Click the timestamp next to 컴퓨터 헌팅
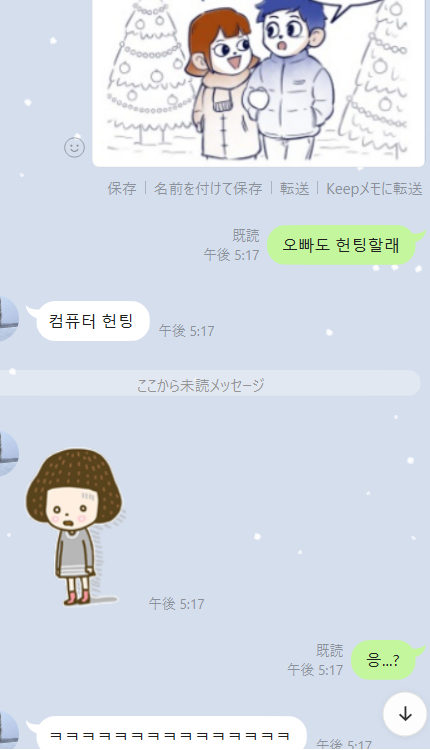430x750 pixels. click(x=187, y=331)
